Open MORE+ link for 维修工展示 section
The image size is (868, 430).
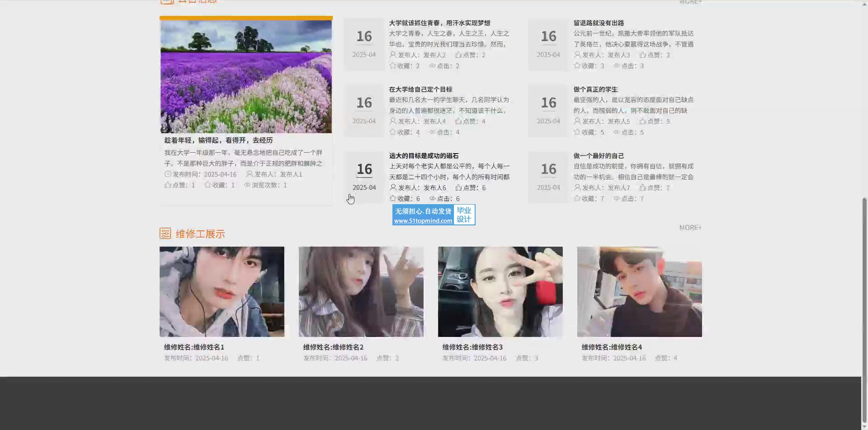point(690,228)
